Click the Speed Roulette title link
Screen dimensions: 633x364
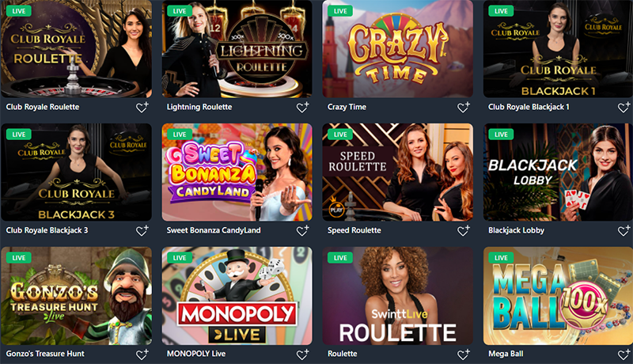tap(354, 230)
